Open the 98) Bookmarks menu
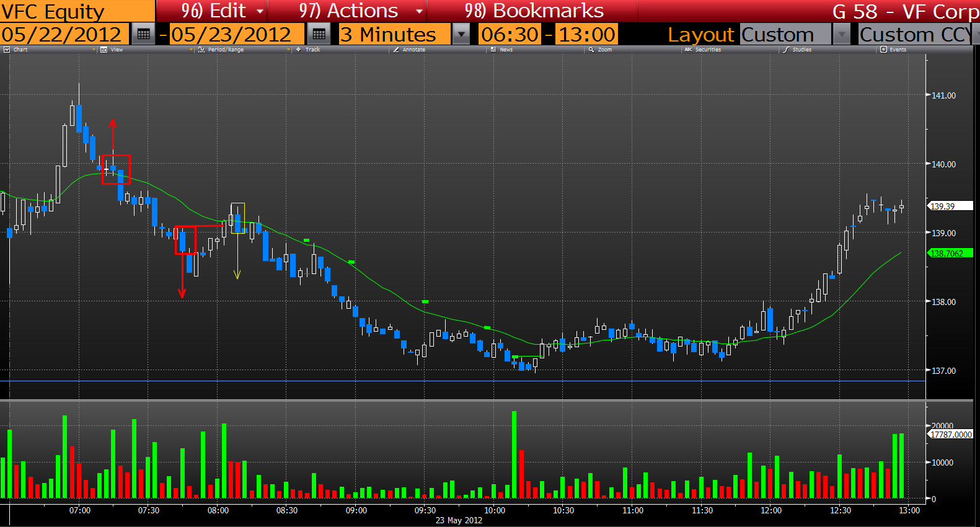This screenshot has width=980, height=527. click(x=534, y=11)
